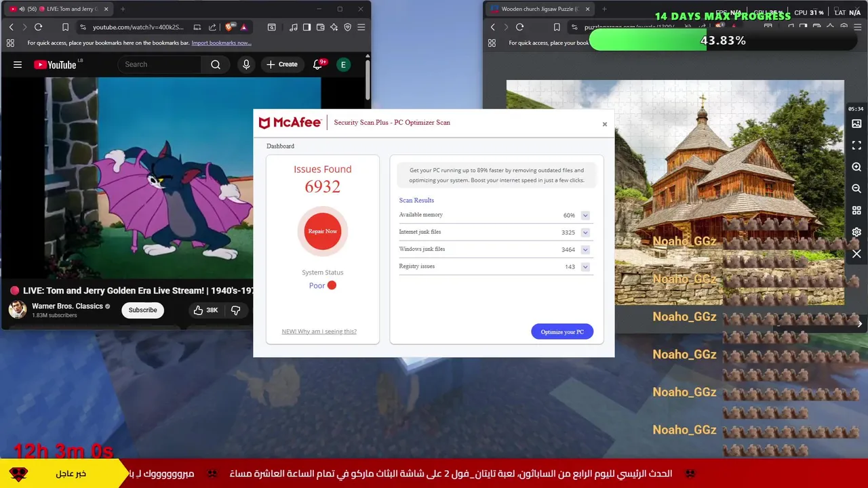Image resolution: width=868 pixels, height=488 pixels.
Task: Expand the Internet junk files row
Action: [585, 232]
